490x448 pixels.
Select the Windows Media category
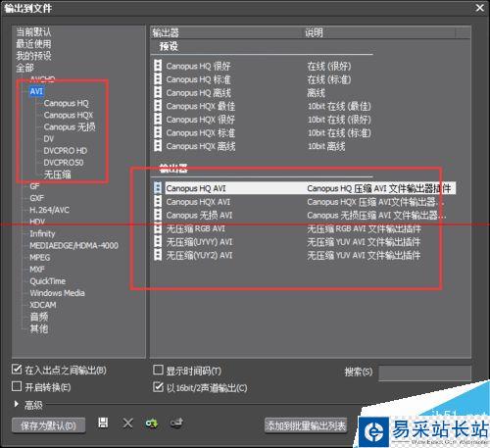point(57,293)
